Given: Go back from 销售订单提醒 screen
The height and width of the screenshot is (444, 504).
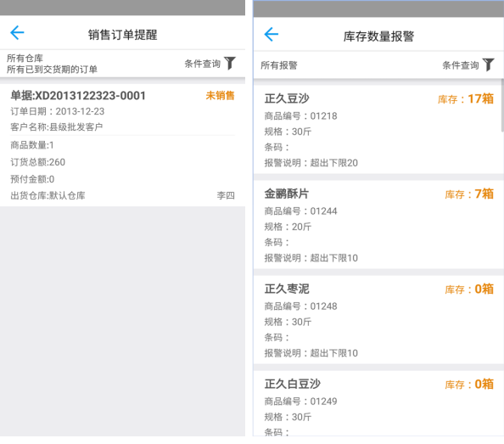Looking at the screenshot, I should 17,33.
